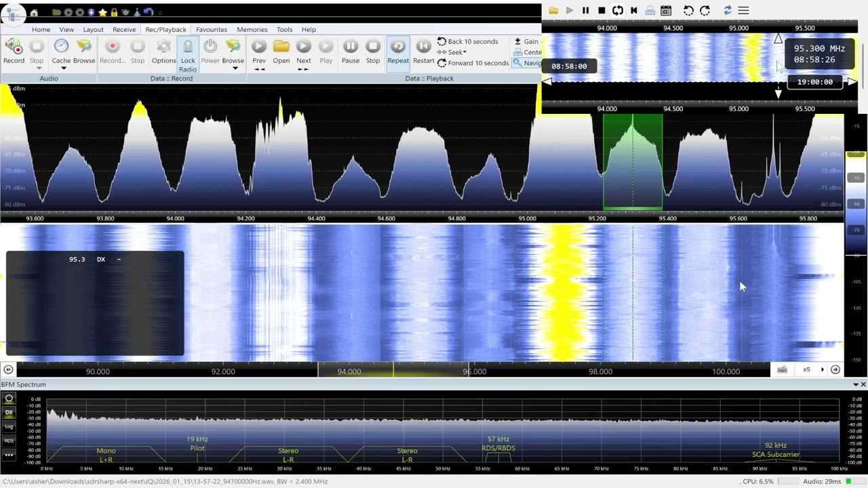Jump Back 10 seconds
This screenshot has width=868, height=488.
coord(468,41)
